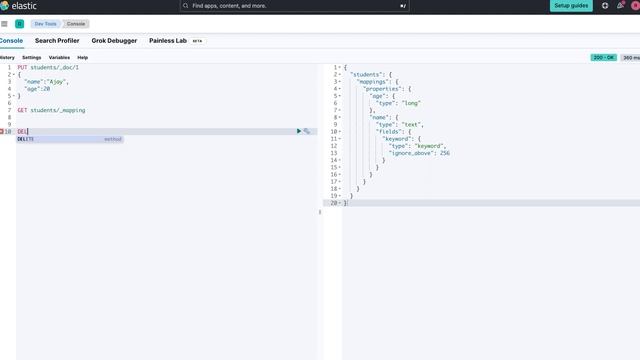Click the Setup guides button

click(571, 6)
